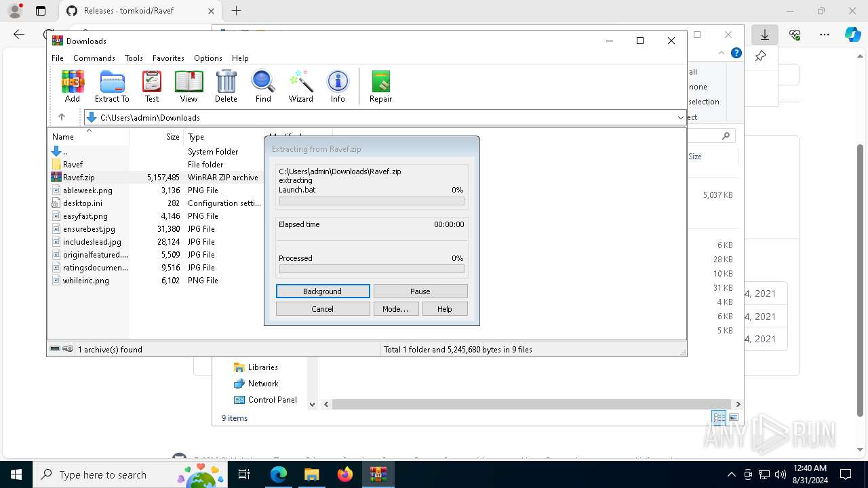Open the Options menu
The width and height of the screenshot is (868, 488).
[x=208, y=58]
